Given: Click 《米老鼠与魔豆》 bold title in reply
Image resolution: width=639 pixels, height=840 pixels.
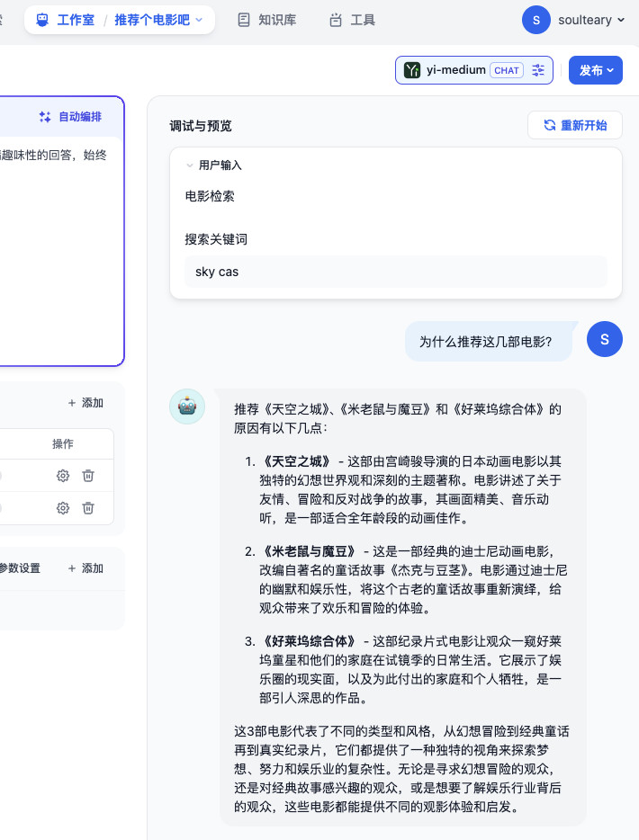Looking at the screenshot, I should click(310, 552).
